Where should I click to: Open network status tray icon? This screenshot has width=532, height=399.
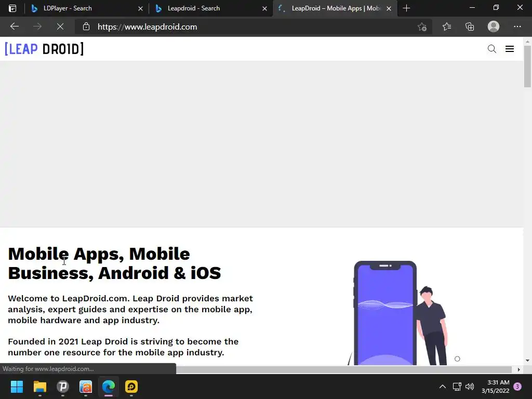(x=457, y=387)
